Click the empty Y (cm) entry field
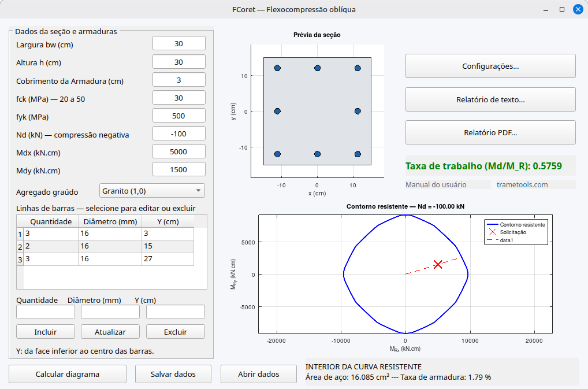 [x=176, y=312]
